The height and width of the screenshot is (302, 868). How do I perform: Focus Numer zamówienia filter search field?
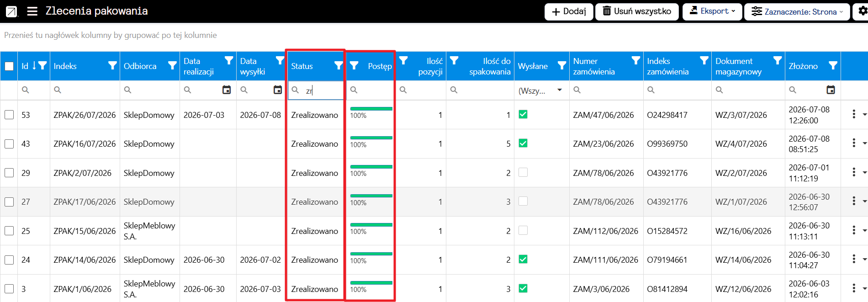(606, 90)
